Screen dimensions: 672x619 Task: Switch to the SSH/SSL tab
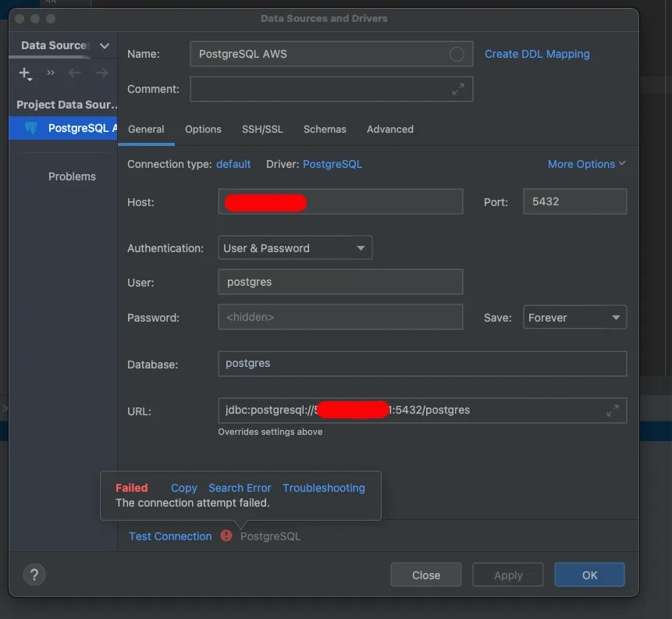click(262, 129)
